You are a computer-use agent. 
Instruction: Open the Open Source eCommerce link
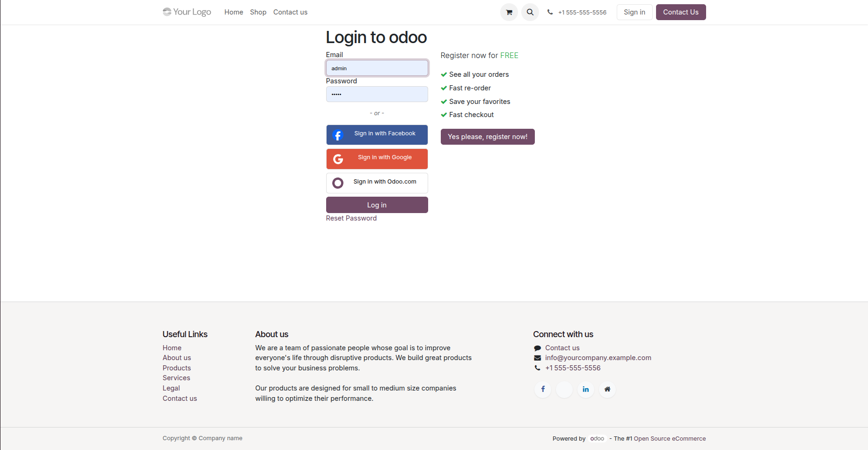(670, 439)
